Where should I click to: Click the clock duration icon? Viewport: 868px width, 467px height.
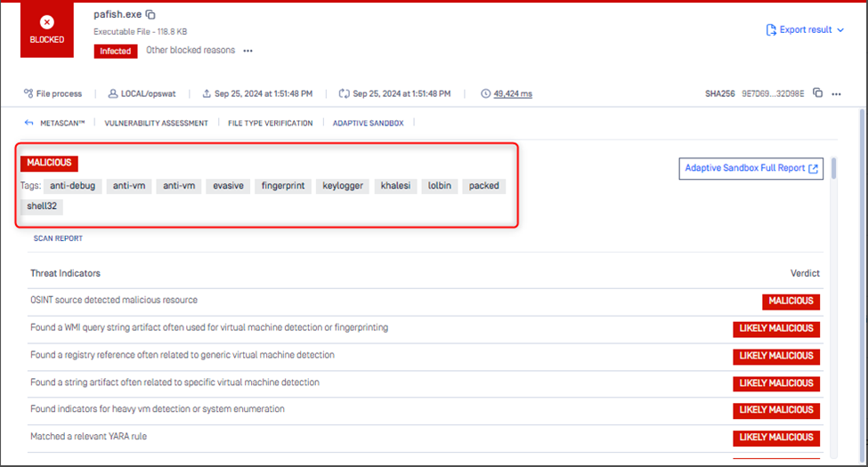pyautogui.click(x=485, y=93)
